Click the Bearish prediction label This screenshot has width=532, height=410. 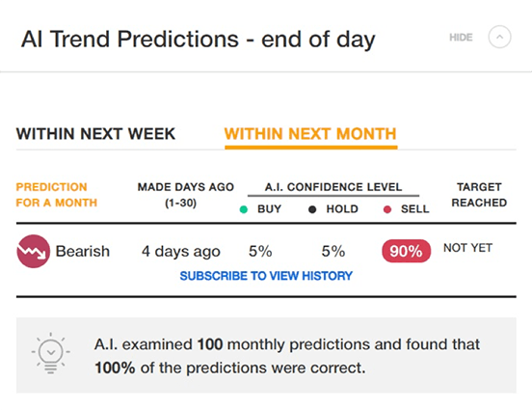pyautogui.click(x=83, y=252)
